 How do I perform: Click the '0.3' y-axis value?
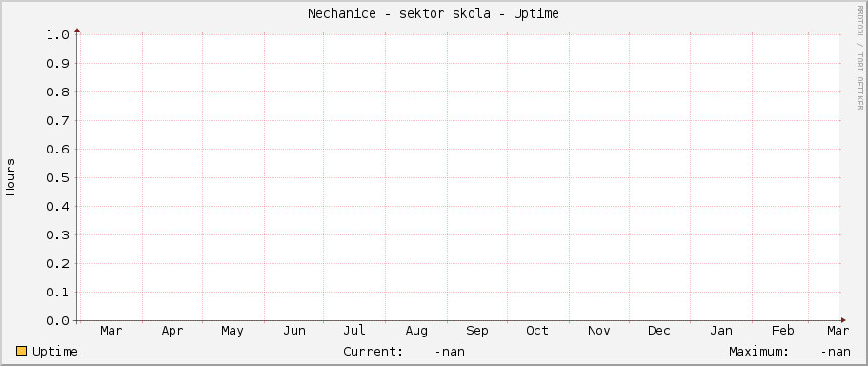coord(57,235)
